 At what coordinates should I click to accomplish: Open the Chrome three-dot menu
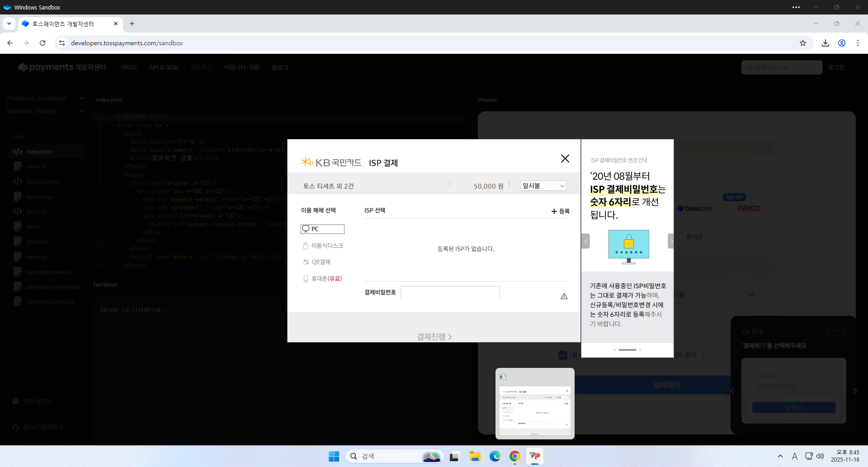(858, 43)
